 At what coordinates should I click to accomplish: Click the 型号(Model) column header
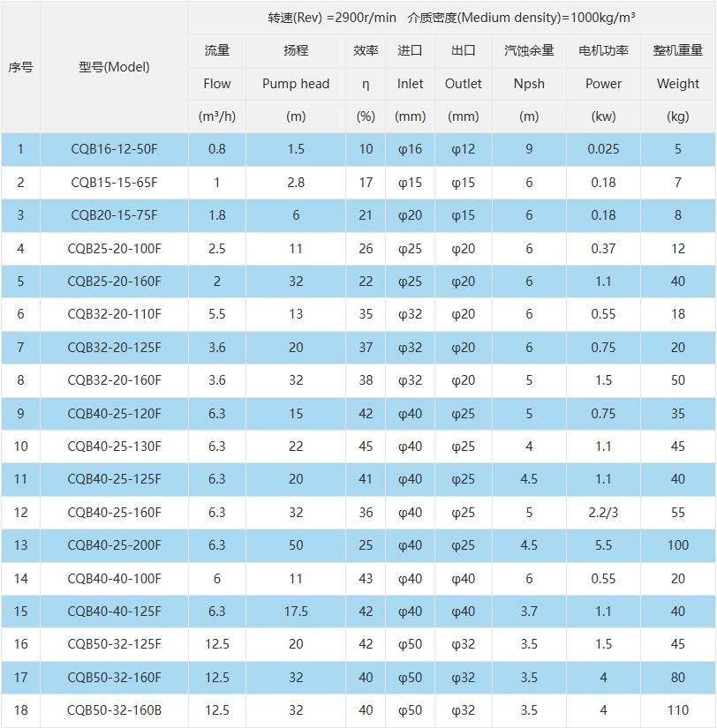click(x=114, y=67)
